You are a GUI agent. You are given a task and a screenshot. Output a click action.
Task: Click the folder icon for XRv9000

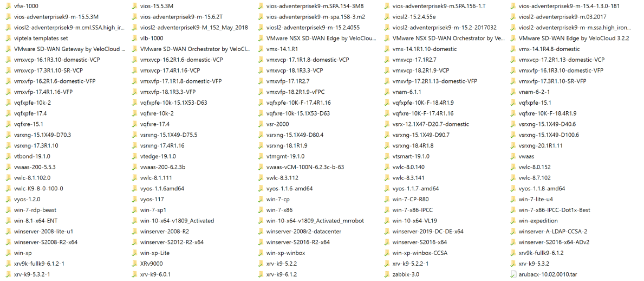point(135,264)
